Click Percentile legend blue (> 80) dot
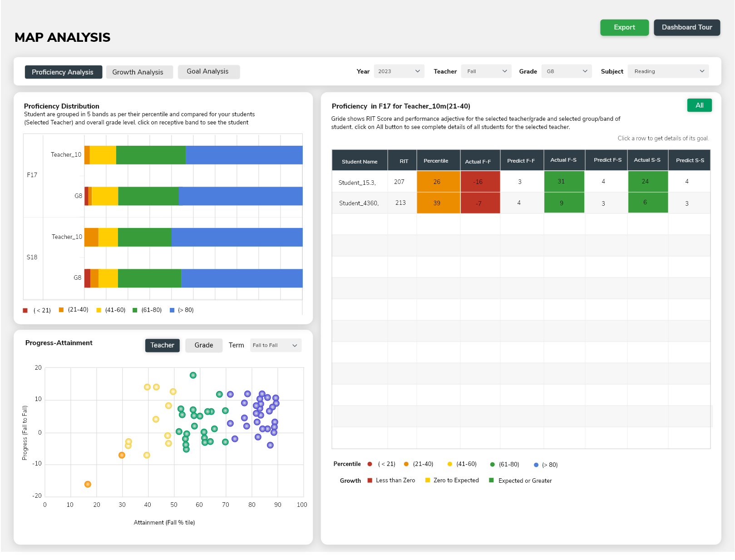The width and height of the screenshot is (735, 560). click(536, 465)
